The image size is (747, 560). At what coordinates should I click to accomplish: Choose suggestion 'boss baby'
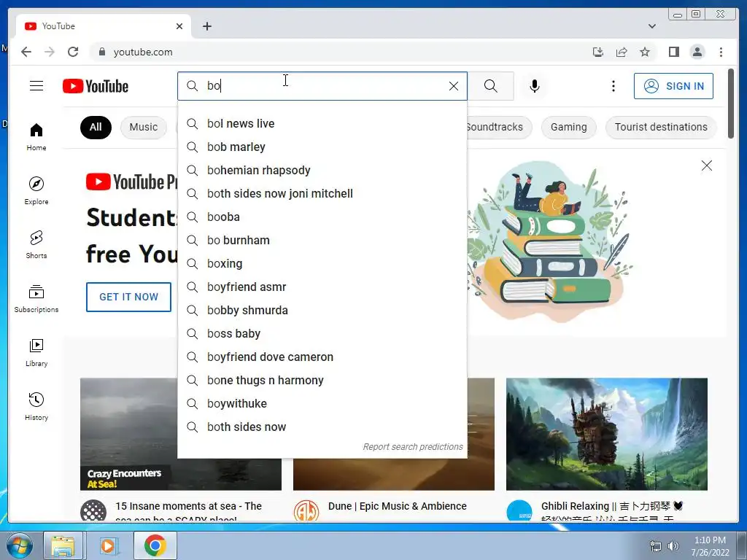(322, 333)
